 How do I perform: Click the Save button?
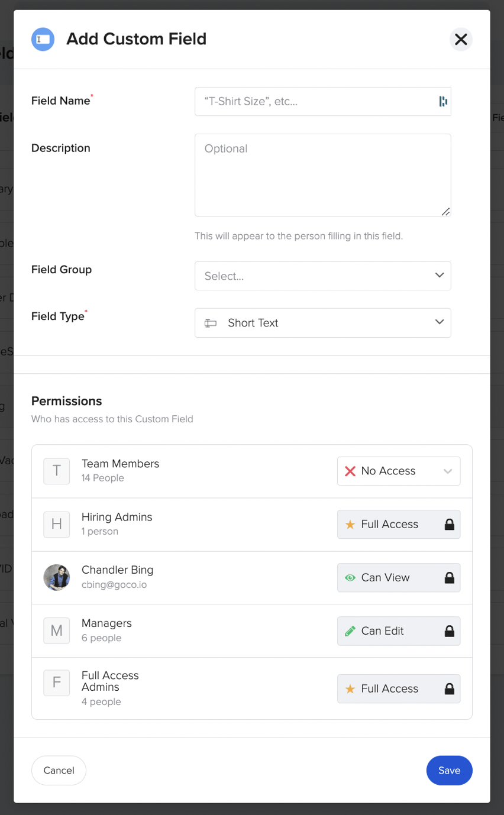pos(449,770)
